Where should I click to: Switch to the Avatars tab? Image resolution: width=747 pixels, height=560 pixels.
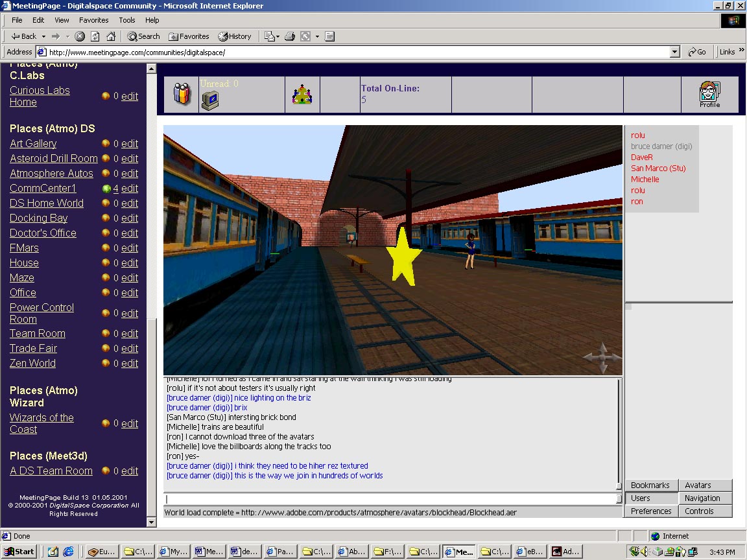pos(705,485)
